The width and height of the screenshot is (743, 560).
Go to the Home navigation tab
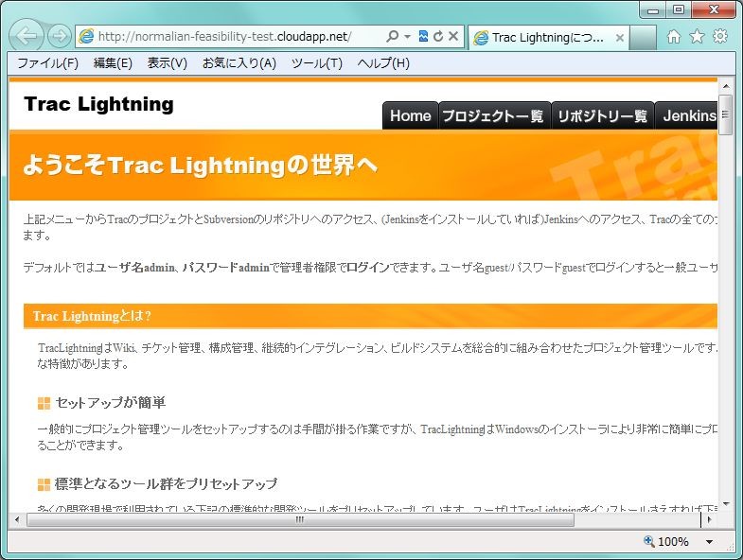click(411, 115)
